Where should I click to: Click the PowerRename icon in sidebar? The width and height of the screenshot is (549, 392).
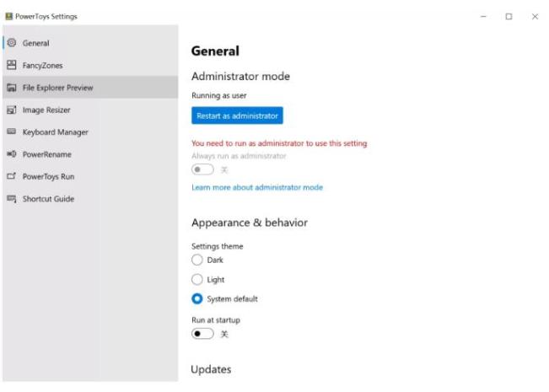(11, 154)
